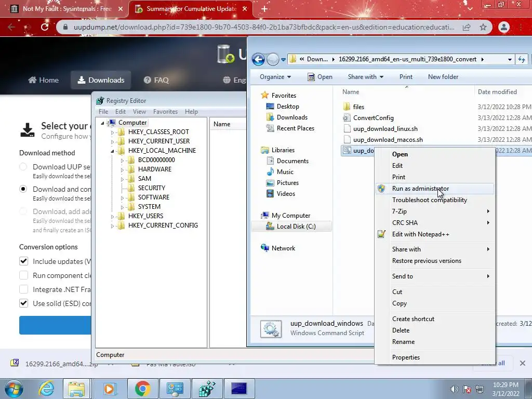This screenshot has width=532, height=399.
Task: Open the CRC SHA submenu
Action: [x=434, y=223]
